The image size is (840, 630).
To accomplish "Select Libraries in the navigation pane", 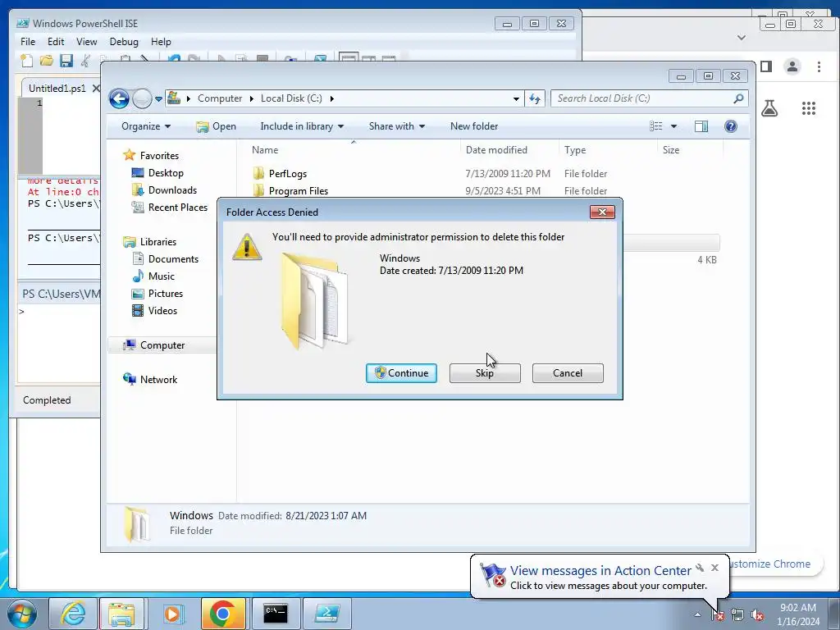I will 158,242.
